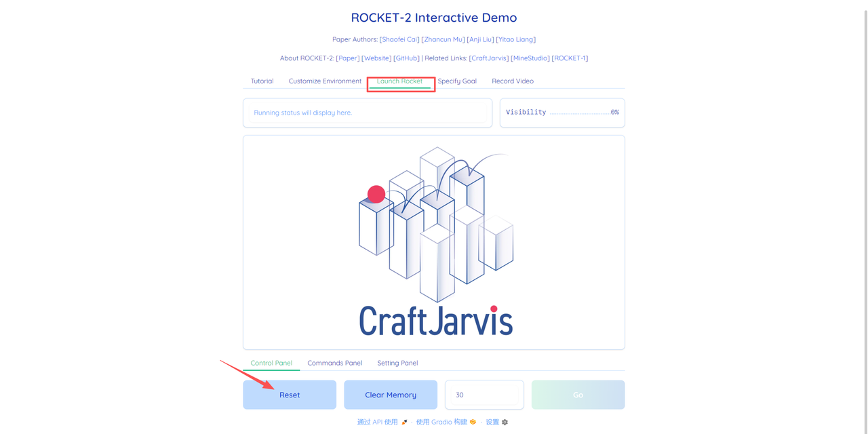
Task: Click the Gradio logo icon in footer
Action: (473, 422)
